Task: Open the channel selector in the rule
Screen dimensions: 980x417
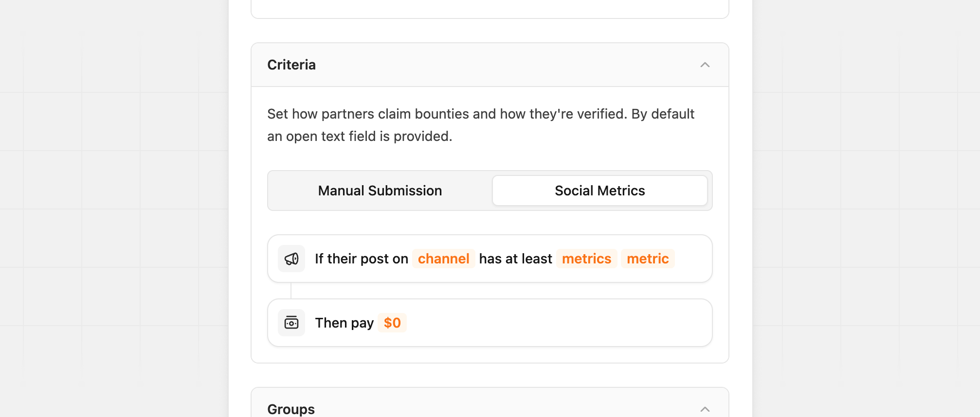Action: pos(443,259)
